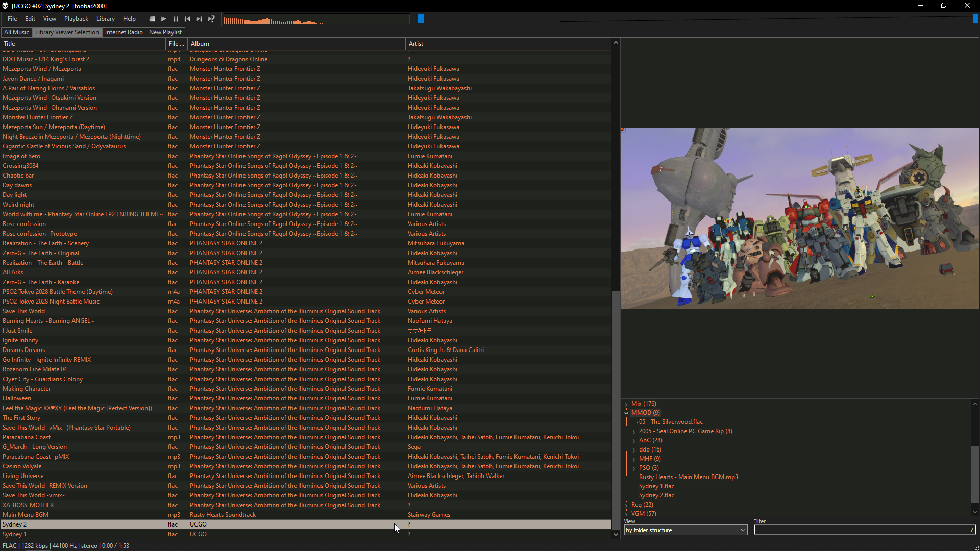This screenshot has width=980, height=551.
Task: Click the Stop playback button
Action: click(x=152, y=19)
